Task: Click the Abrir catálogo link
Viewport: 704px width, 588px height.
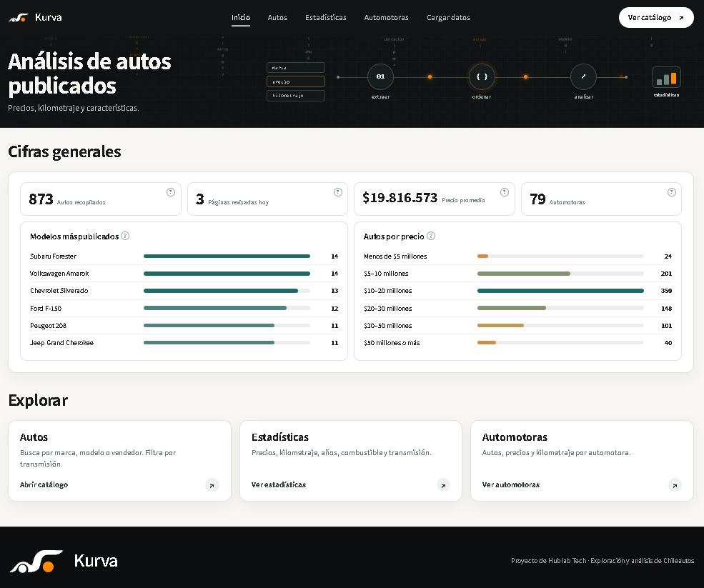Action: click(44, 485)
